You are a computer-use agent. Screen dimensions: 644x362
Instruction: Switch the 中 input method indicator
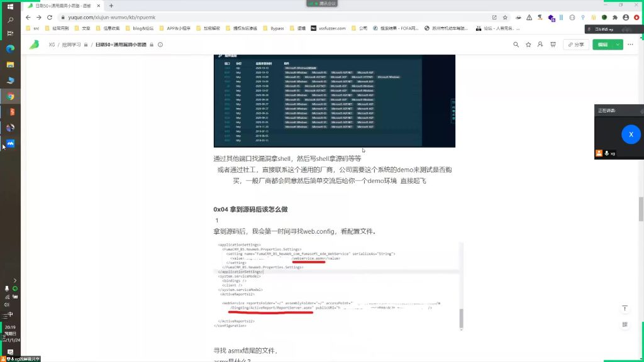(x=10, y=314)
